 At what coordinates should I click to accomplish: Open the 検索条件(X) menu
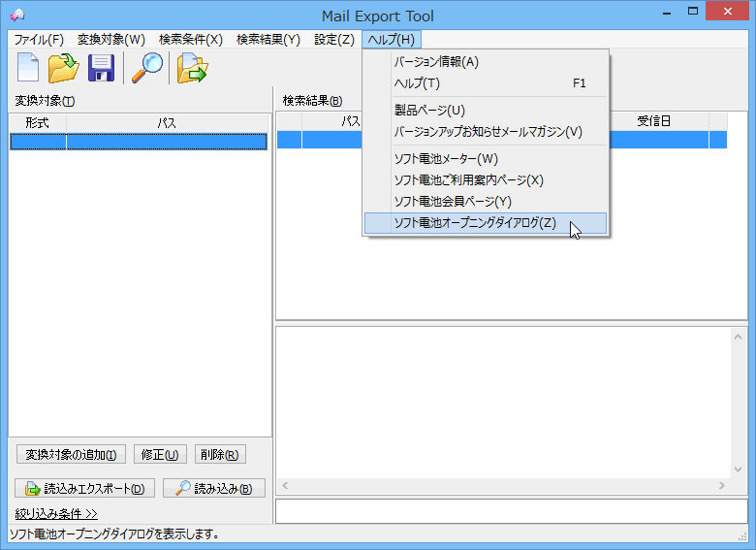[x=189, y=40]
